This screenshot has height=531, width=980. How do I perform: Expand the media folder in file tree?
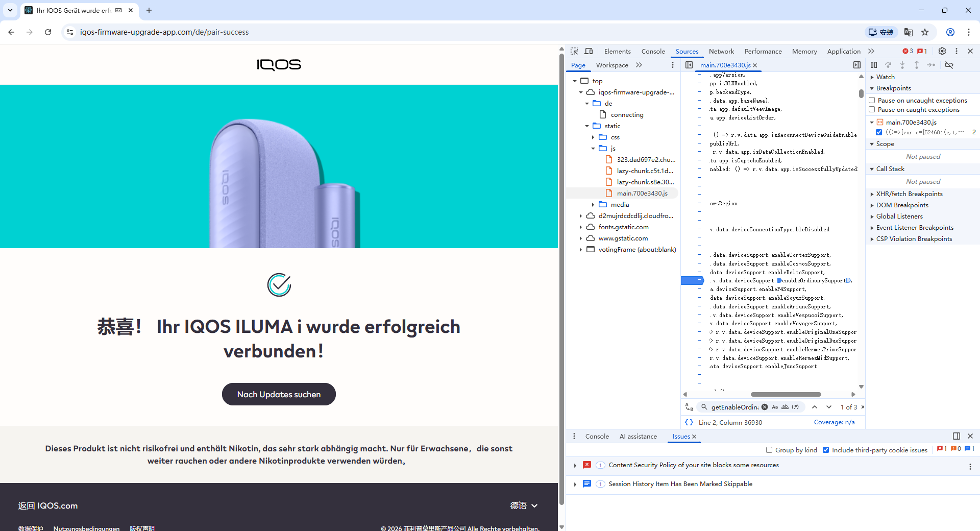click(x=593, y=205)
